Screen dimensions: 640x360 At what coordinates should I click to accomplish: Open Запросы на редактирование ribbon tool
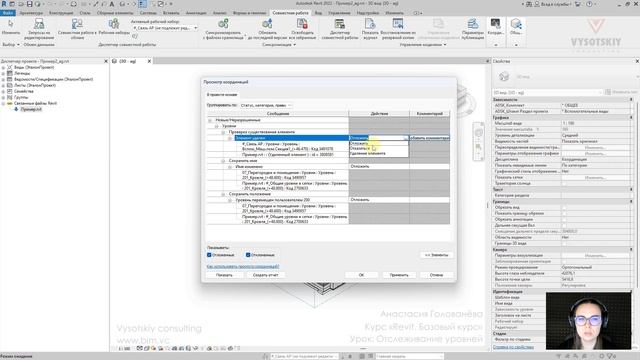(x=39, y=29)
